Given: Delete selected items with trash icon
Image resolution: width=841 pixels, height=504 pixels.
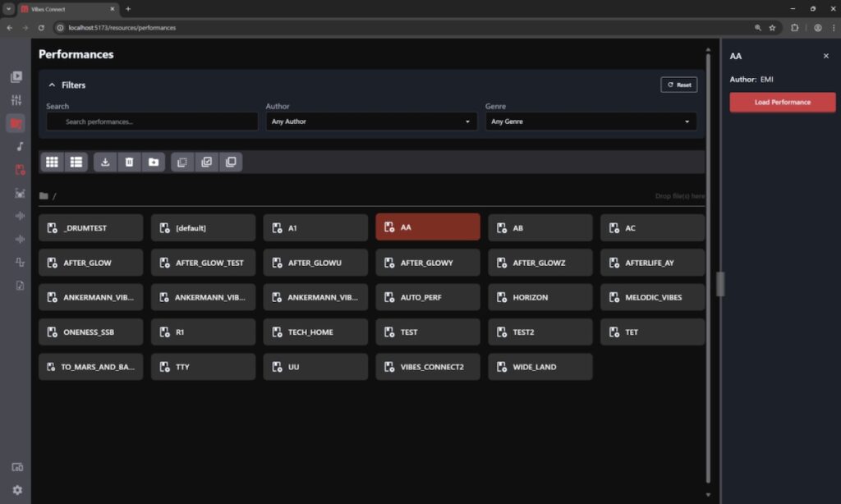Looking at the screenshot, I should [x=129, y=163].
